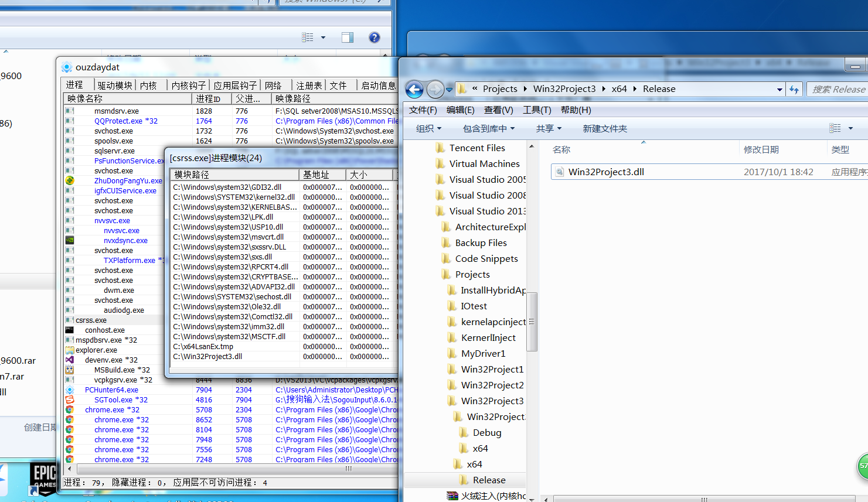Switch to the 注册表 tab
The height and width of the screenshot is (502, 868).
[x=309, y=86]
